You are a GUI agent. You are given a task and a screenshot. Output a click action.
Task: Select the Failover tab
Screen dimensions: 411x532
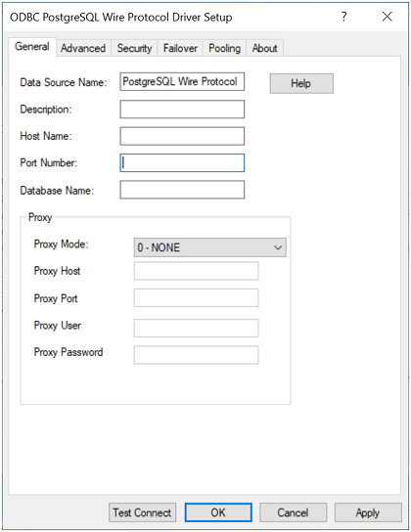tap(180, 48)
